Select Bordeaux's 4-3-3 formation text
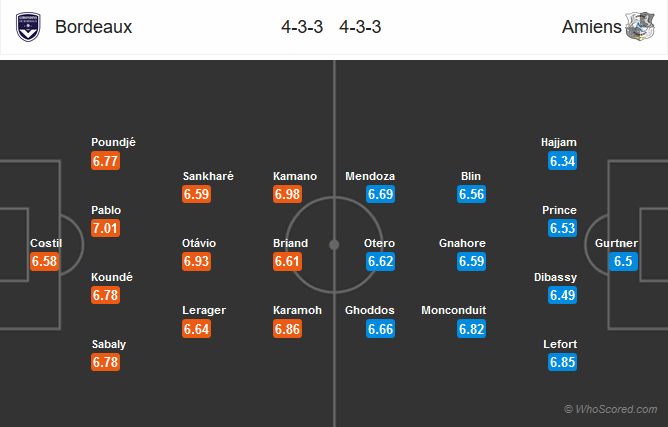This screenshot has height=427, width=668. coord(302,27)
